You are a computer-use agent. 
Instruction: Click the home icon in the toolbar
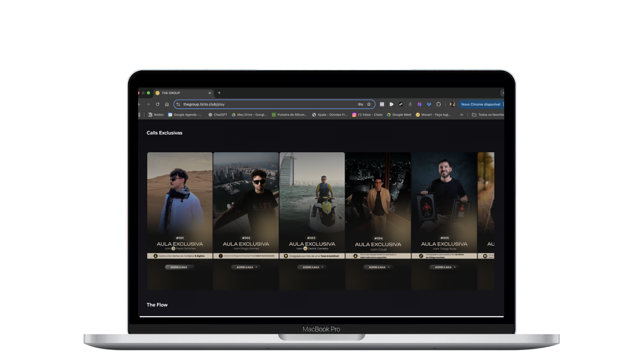[167, 104]
